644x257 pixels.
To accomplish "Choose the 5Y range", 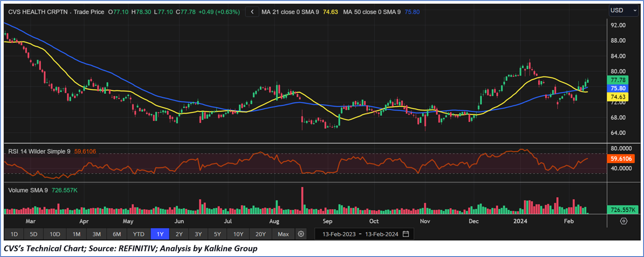I will pos(217,234).
